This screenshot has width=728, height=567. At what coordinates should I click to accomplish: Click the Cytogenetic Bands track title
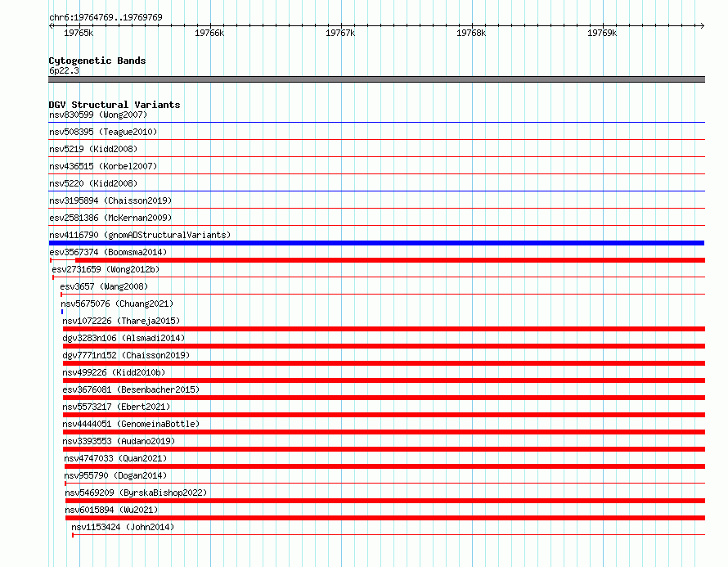[x=97, y=61]
